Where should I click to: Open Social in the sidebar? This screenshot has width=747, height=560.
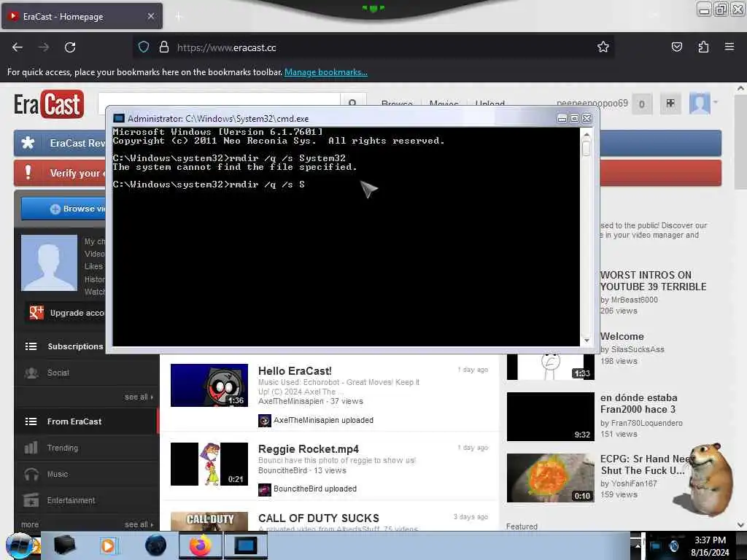pos(58,373)
